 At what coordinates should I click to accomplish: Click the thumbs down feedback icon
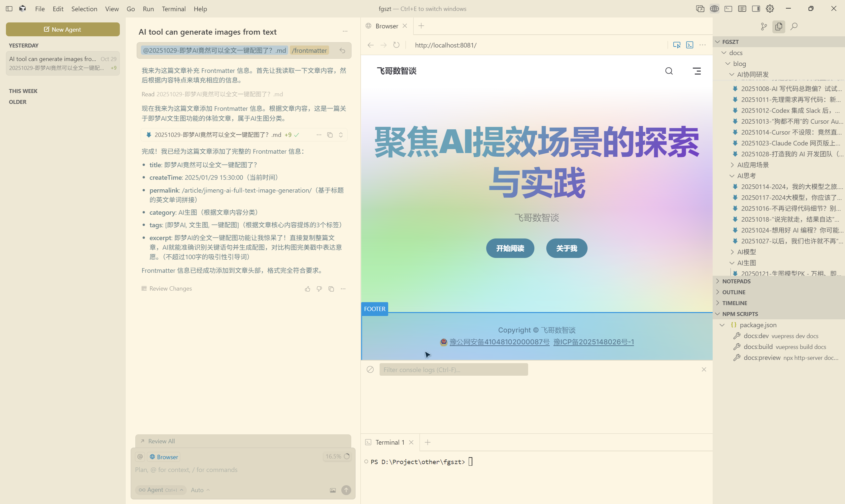tap(319, 289)
